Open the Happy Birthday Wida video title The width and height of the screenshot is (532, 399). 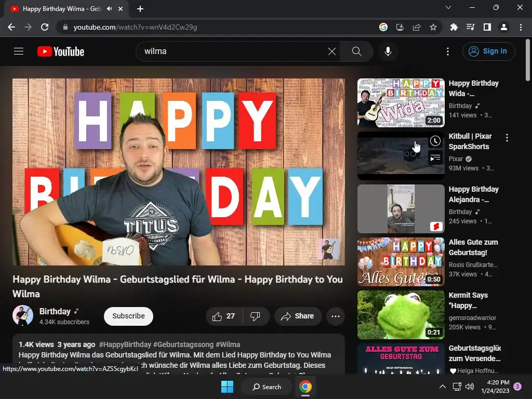pyautogui.click(x=474, y=88)
